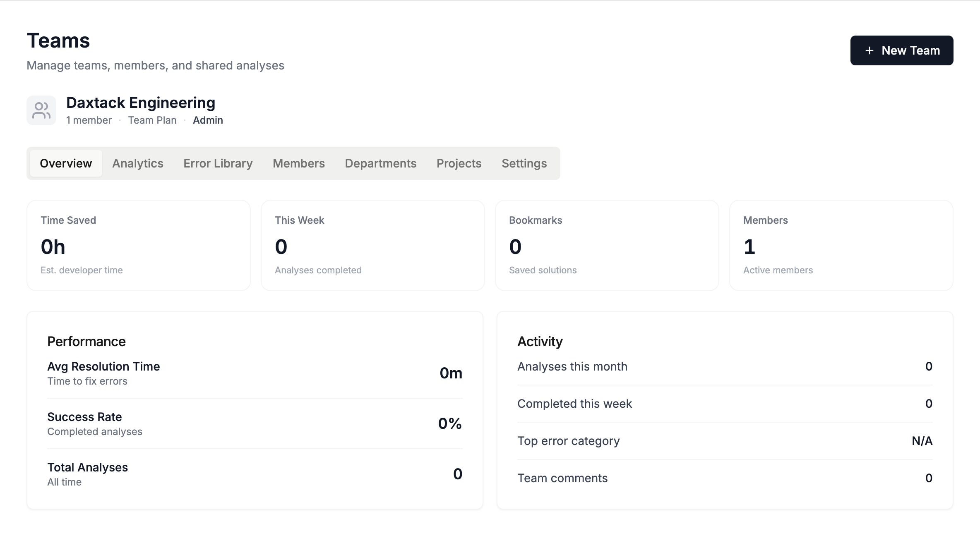
Task: Switch to the Overview tab
Action: pyautogui.click(x=66, y=163)
